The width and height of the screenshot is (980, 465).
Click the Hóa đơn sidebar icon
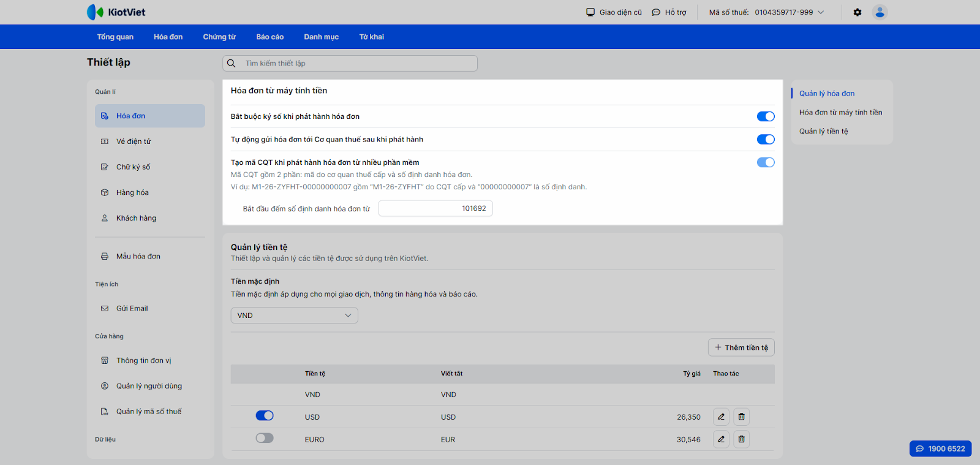[x=105, y=116]
